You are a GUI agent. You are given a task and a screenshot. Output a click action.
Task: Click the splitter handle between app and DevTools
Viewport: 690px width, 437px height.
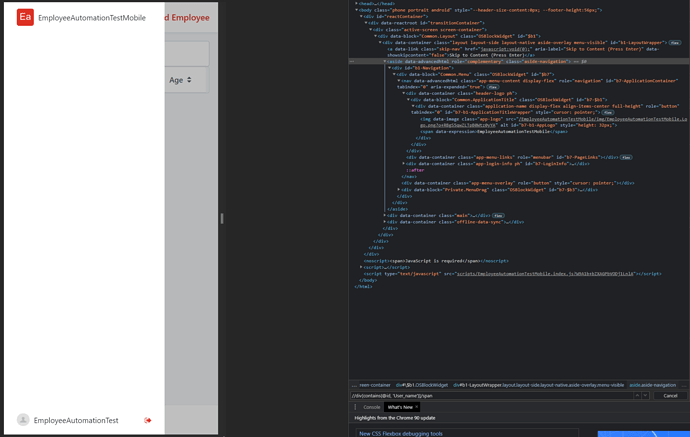pos(222,218)
